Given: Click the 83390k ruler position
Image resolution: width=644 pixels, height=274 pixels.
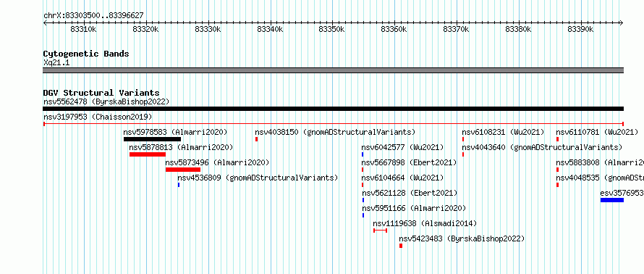Looking at the screenshot, I should 581,29.
